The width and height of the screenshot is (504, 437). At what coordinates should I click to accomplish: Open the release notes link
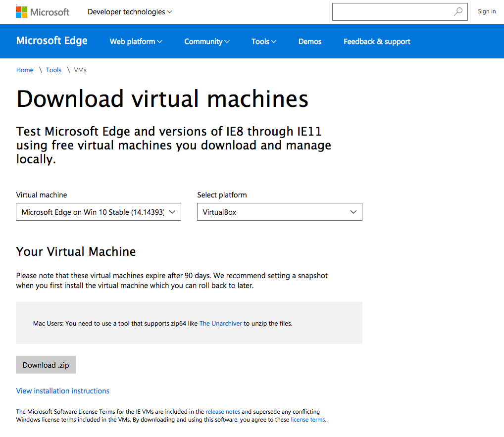coord(223,412)
